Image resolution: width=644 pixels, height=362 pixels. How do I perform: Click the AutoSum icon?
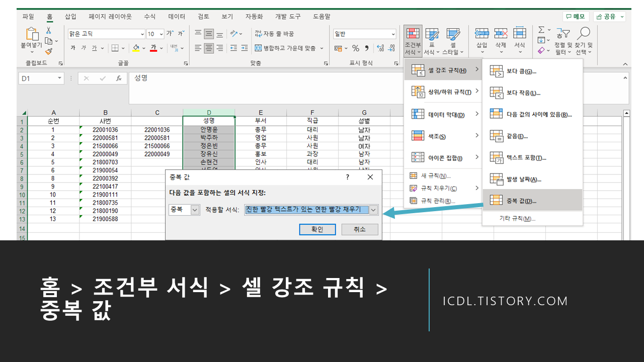tap(541, 31)
